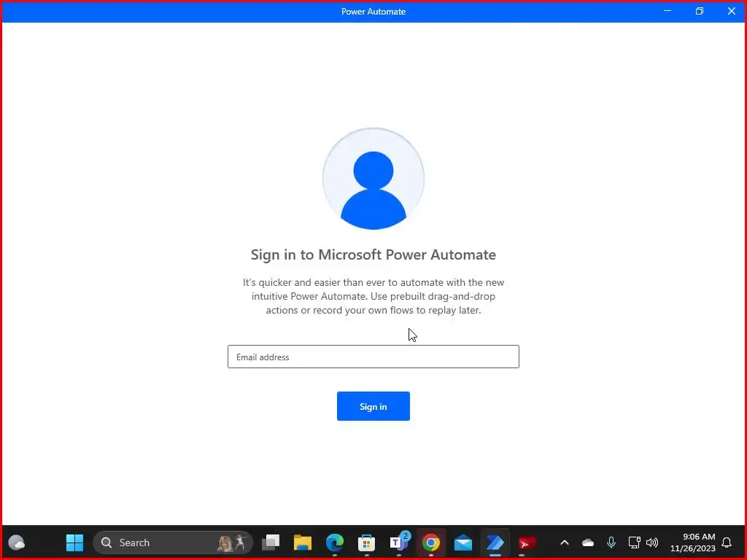747x560 pixels.
Task: Open the Mail app from the taskbar
Action: point(462,542)
